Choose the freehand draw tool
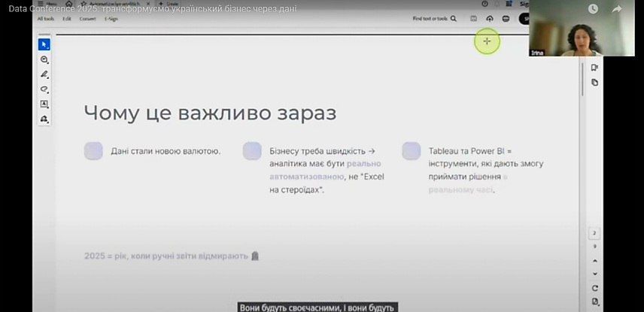Screen dimensions: 644x312 pyautogui.click(x=44, y=89)
